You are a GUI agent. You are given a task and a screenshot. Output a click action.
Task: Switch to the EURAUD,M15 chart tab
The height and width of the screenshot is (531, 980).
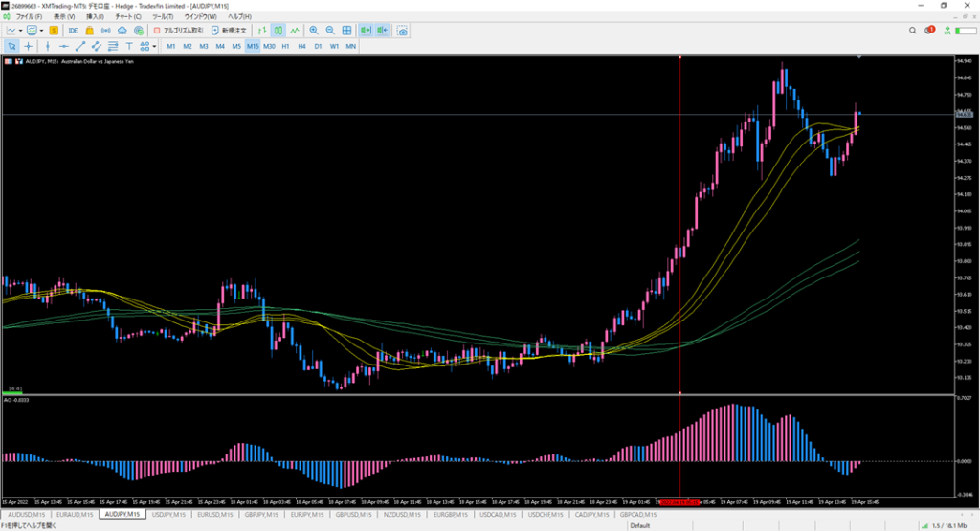(x=75, y=515)
